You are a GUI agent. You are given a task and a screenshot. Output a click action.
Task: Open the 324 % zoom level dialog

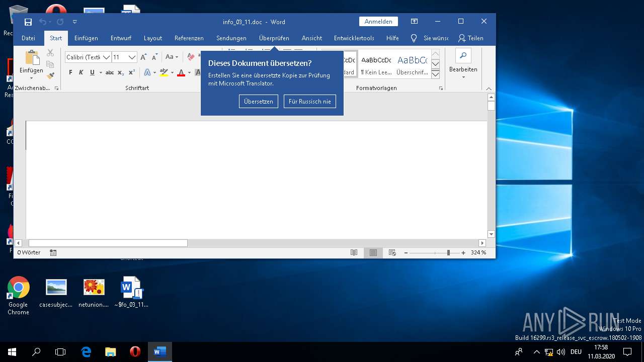478,252
